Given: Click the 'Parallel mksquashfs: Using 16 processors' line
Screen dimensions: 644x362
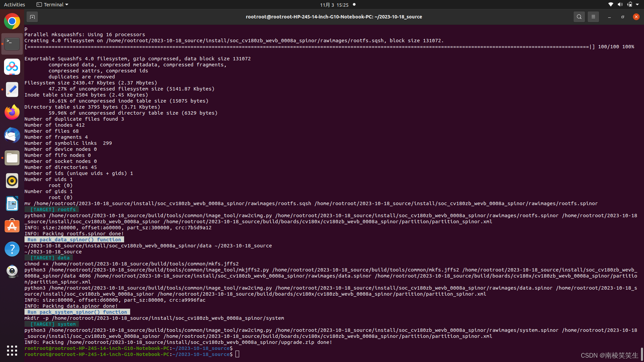Looking at the screenshot, I should pos(85,35).
